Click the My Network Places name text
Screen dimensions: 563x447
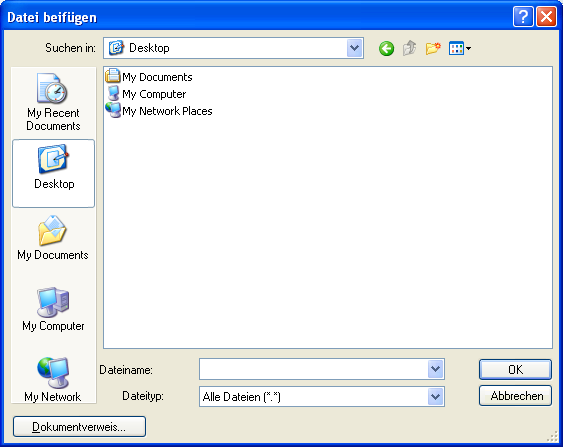(x=167, y=111)
